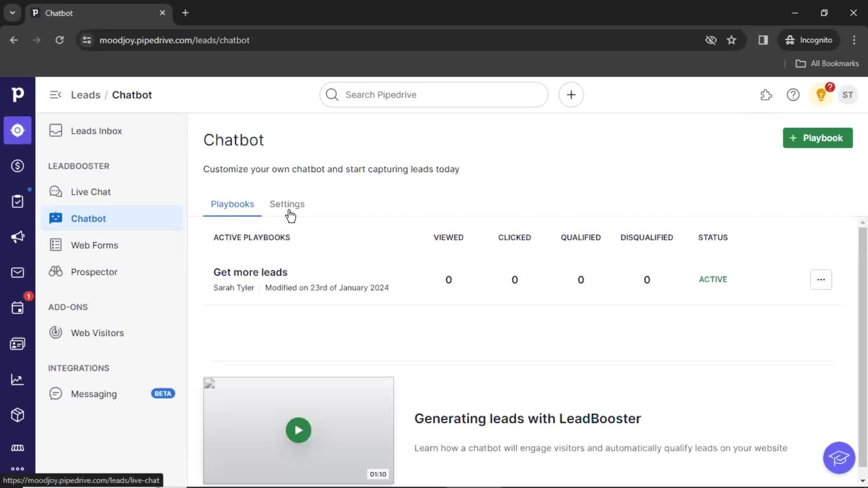Click QUALIFIED column header
Image resolution: width=868 pixels, height=488 pixels.
point(580,237)
